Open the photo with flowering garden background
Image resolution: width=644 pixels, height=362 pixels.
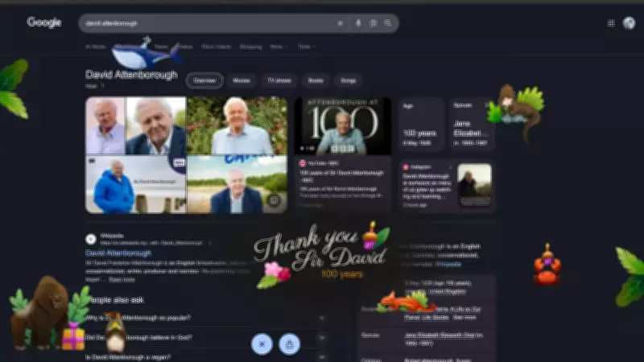point(237,125)
